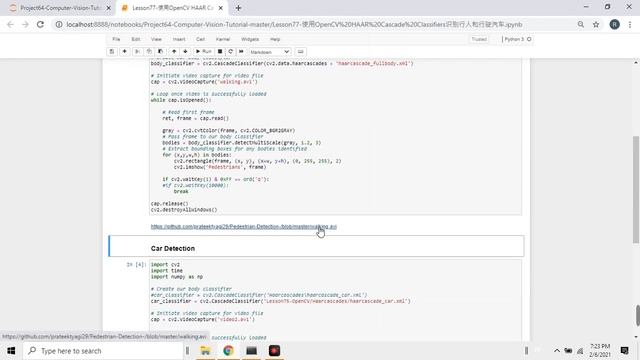Close the Project64-Computer-Vision-Tutorial tab
Image resolution: width=640 pixels, height=360 pixels.
coord(109,8)
